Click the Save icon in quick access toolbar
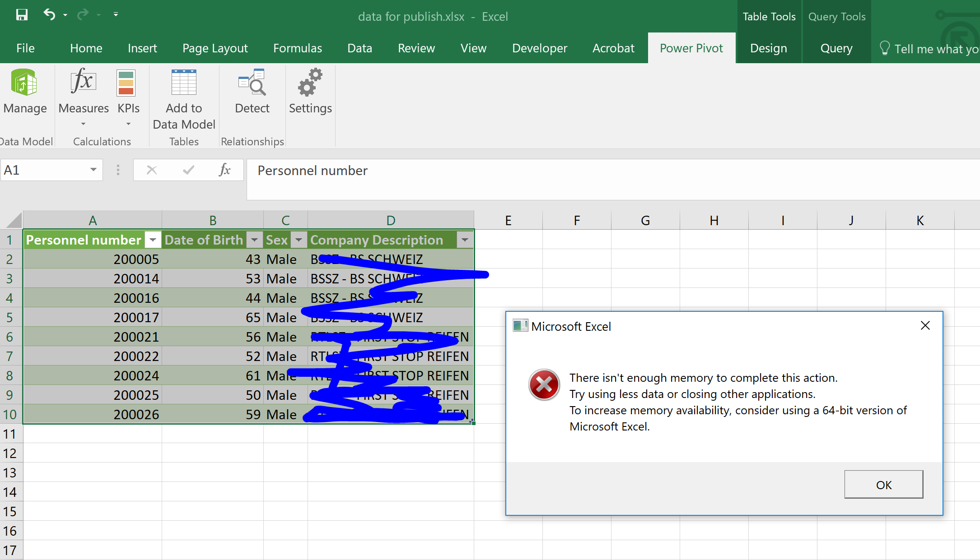This screenshot has height=560, width=980. pos(22,15)
